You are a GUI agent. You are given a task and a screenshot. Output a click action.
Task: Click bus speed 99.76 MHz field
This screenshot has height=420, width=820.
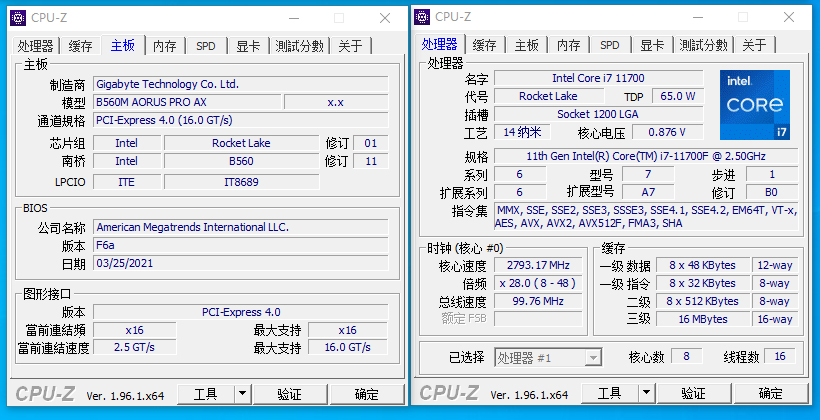[538, 301]
